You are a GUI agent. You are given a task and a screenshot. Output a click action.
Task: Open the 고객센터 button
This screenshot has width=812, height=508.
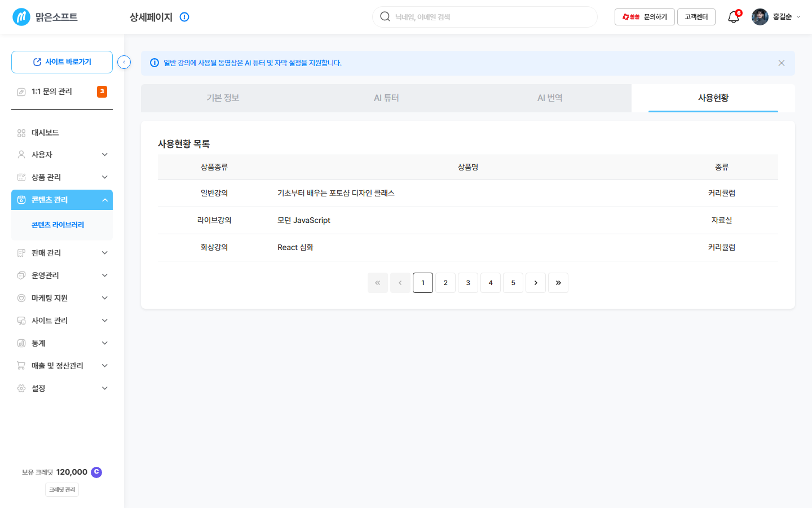coord(696,17)
